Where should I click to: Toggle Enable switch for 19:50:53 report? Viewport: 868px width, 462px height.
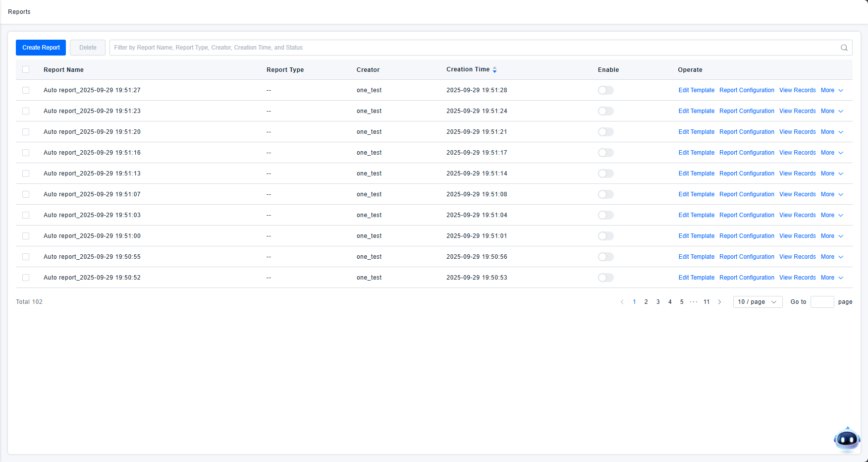[605, 278]
